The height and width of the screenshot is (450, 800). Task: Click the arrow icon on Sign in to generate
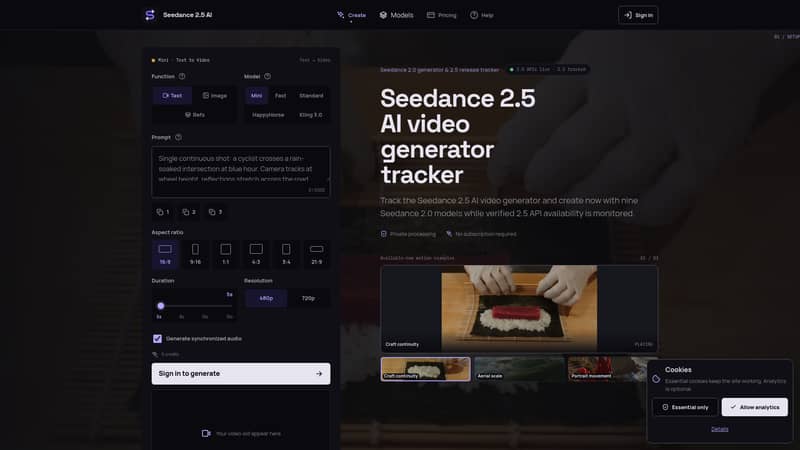click(x=319, y=373)
